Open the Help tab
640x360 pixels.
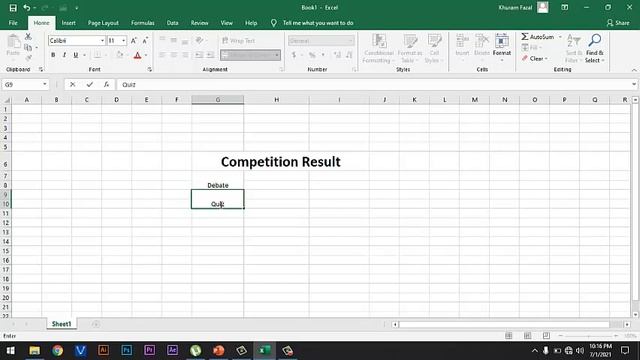251,23
